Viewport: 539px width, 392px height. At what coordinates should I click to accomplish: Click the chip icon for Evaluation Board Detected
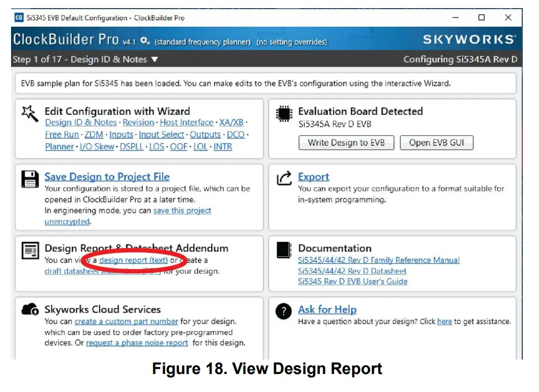click(284, 114)
